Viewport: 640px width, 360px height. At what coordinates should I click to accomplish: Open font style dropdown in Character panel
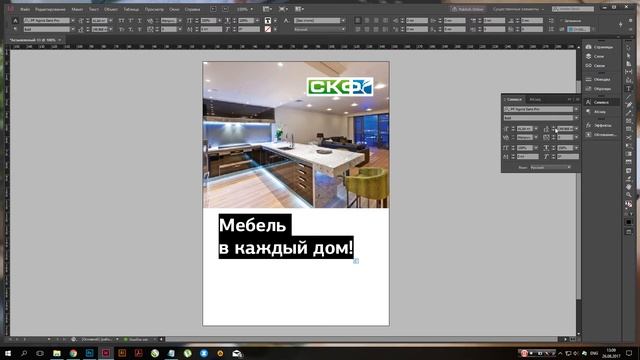(576, 118)
